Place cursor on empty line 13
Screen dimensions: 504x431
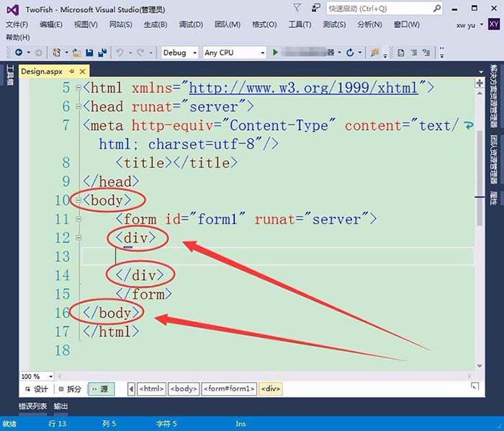(279, 257)
